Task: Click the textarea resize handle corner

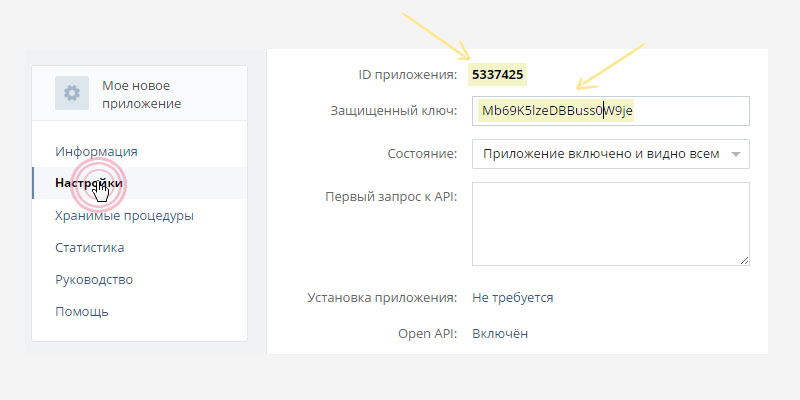Action: [744, 260]
